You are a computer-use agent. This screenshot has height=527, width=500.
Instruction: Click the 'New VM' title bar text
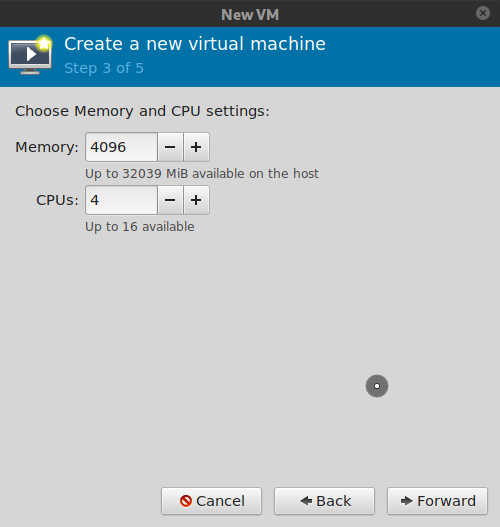click(250, 14)
